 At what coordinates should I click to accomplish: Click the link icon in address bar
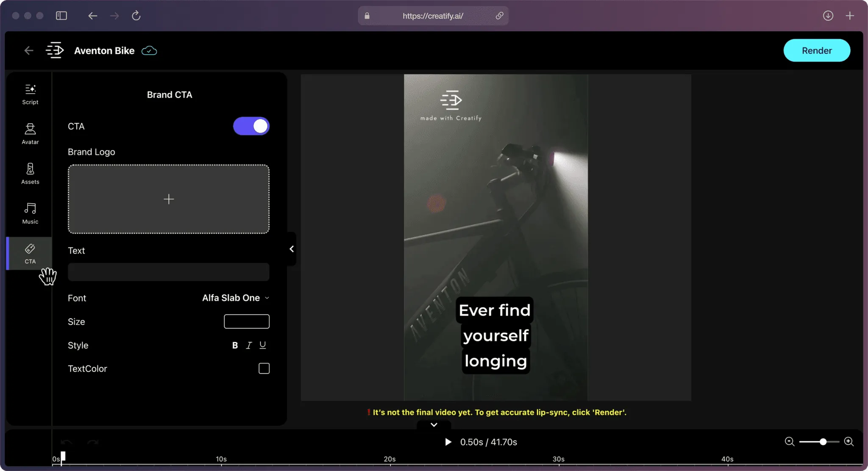click(499, 16)
